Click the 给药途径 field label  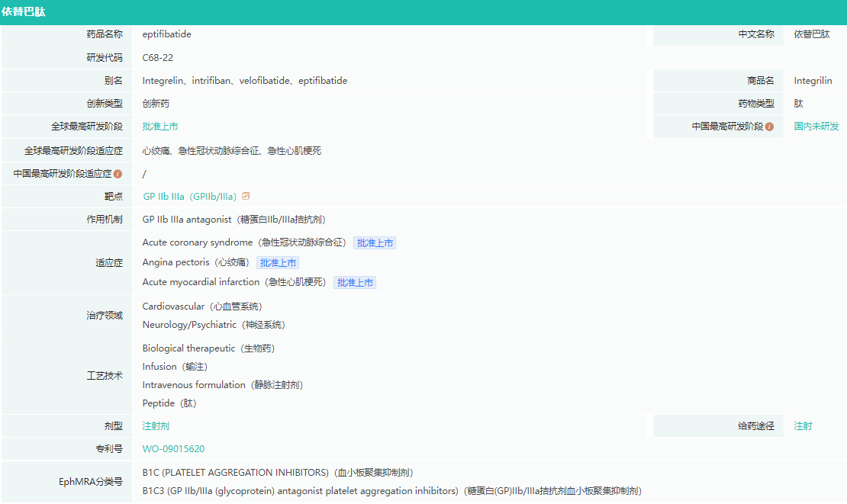click(756, 425)
